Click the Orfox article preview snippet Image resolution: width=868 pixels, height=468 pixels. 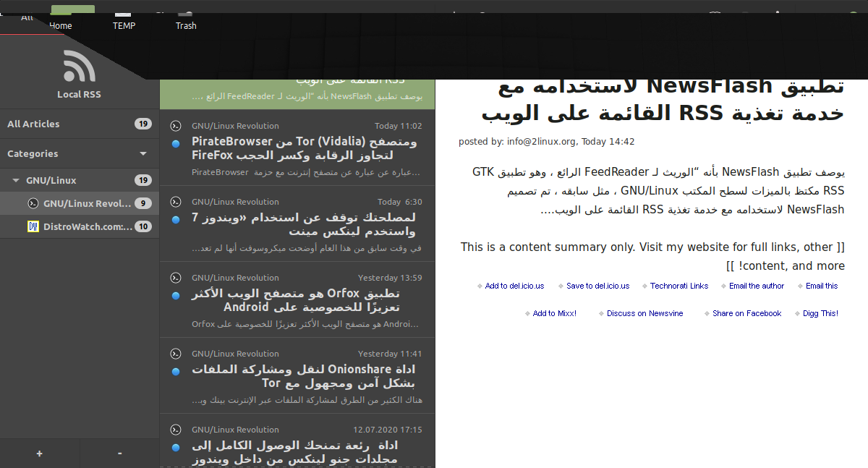coord(307,324)
